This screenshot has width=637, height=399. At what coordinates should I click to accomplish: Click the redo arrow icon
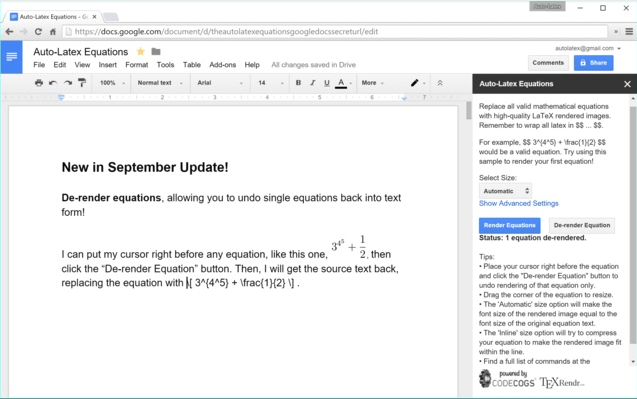tap(67, 83)
